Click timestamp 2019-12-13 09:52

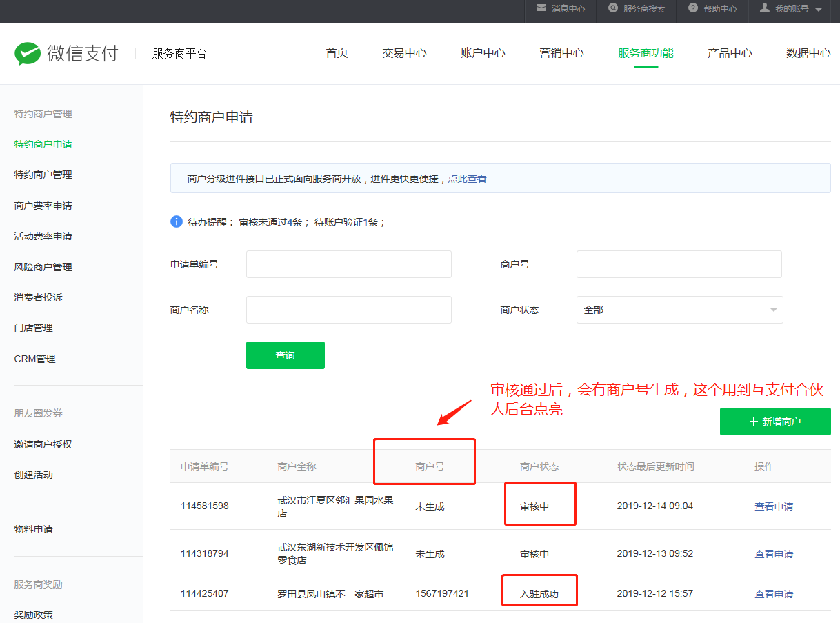click(x=655, y=554)
